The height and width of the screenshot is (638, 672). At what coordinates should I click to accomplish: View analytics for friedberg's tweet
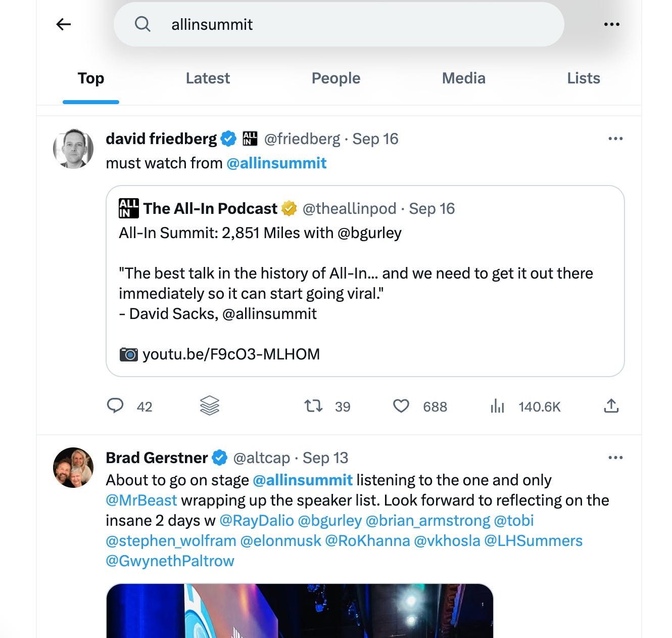pyautogui.click(x=498, y=406)
